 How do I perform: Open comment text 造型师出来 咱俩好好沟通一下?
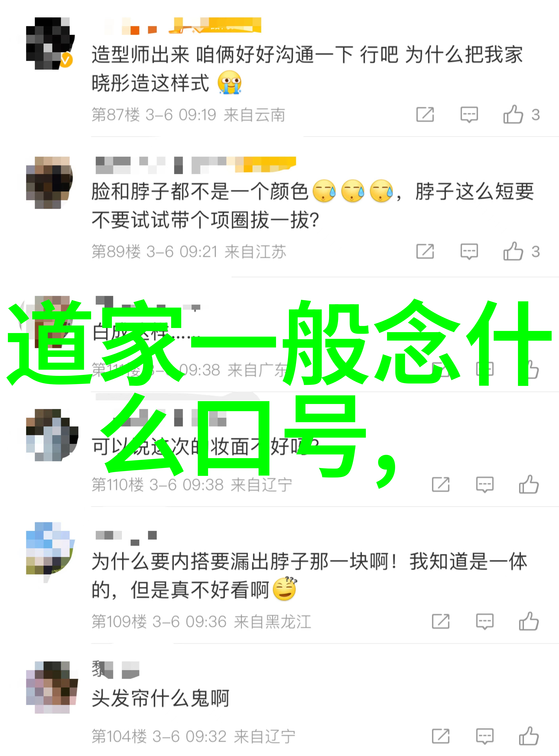(307, 69)
